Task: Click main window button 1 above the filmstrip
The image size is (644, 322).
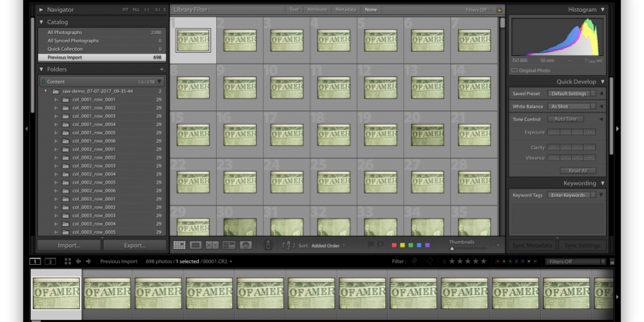Action: coord(35,261)
